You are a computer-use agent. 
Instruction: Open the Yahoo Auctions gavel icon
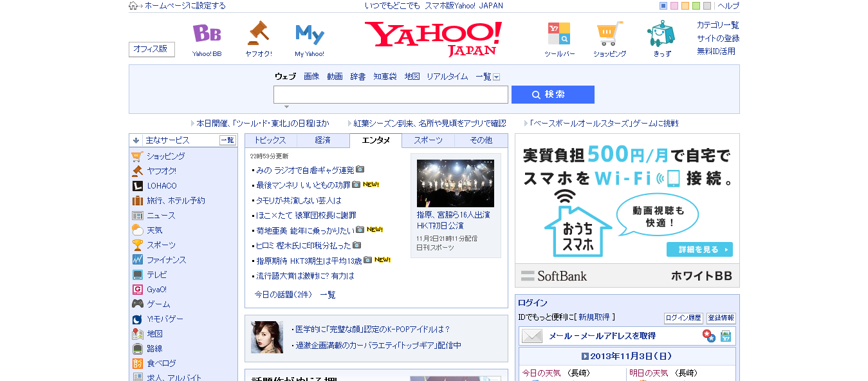258,33
